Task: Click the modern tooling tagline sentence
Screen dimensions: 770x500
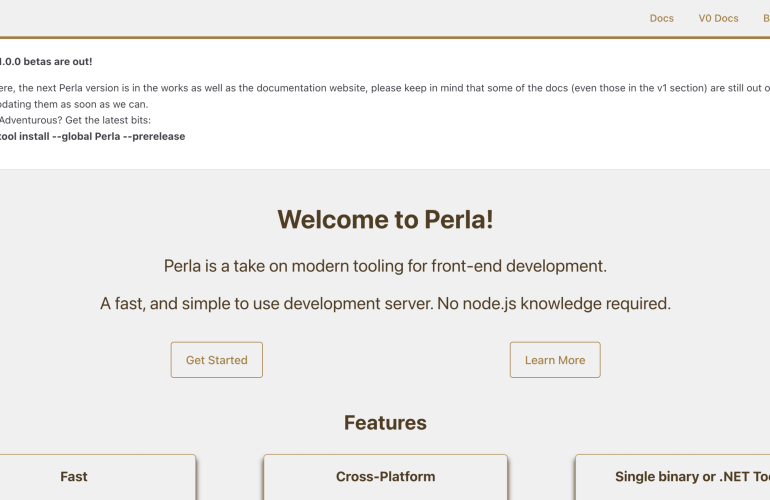Action: point(385,266)
